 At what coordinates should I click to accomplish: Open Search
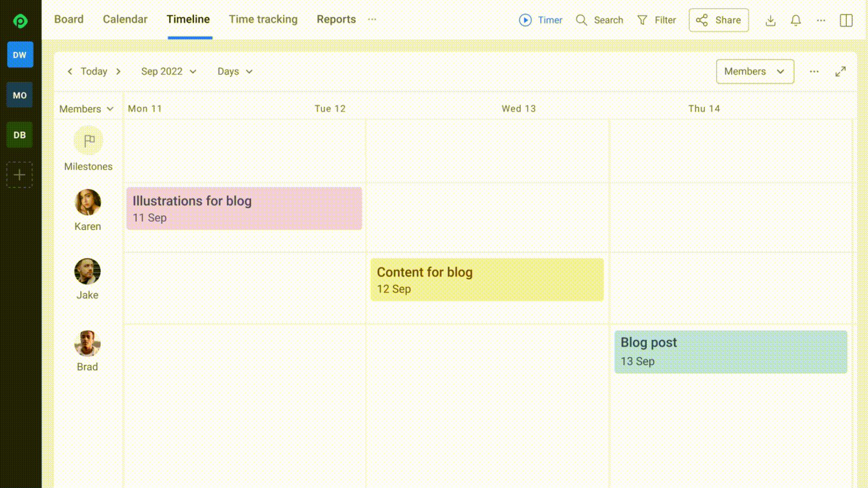(x=599, y=20)
